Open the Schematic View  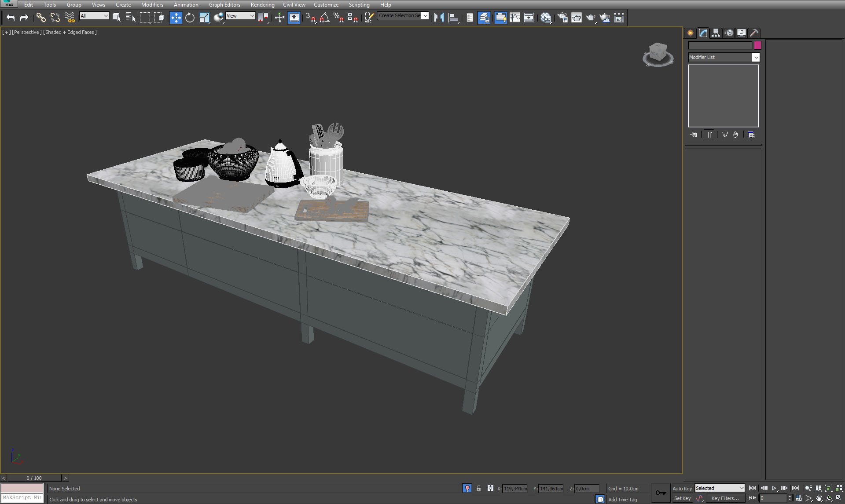tap(529, 18)
